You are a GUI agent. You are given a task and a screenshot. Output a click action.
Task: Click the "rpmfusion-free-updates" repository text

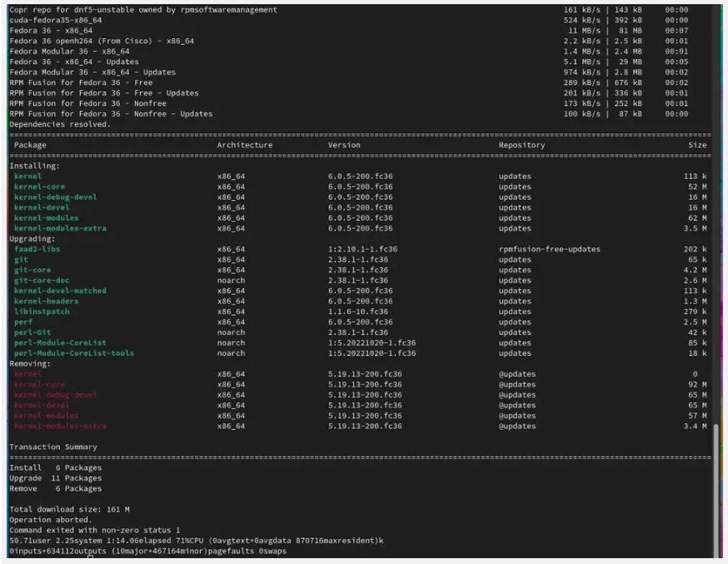(549, 249)
